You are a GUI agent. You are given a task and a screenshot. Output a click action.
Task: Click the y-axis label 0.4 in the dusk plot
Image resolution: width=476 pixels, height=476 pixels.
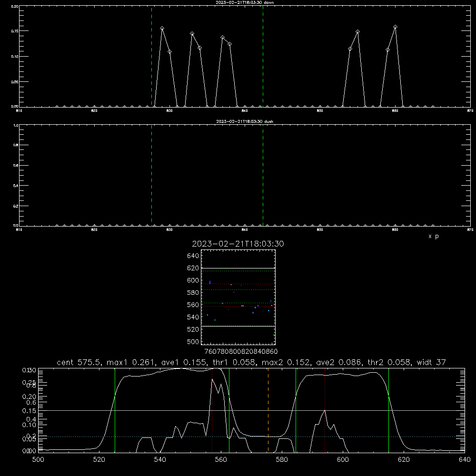pyautogui.click(x=16, y=186)
